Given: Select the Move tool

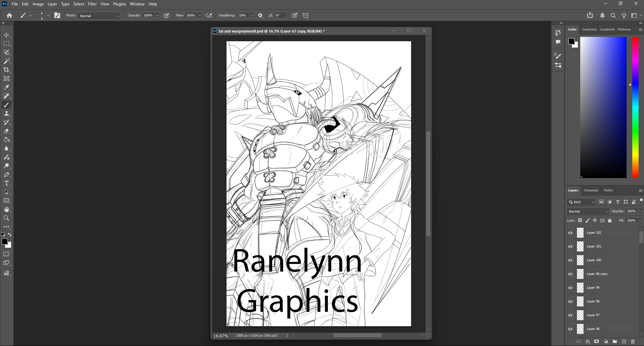Looking at the screenshot, I should point(6,35).
